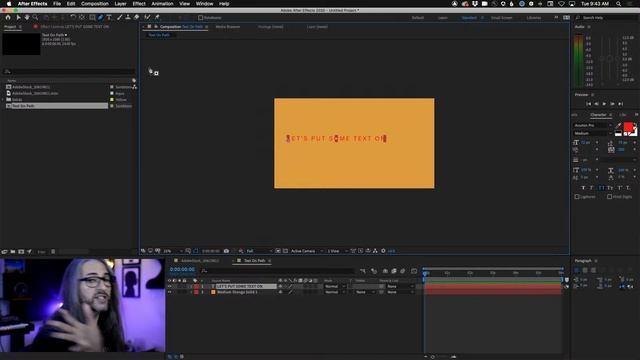Switch to the Small Screen workspace
This screenshot has height=360, width=640.
click(x=501, y=18)
